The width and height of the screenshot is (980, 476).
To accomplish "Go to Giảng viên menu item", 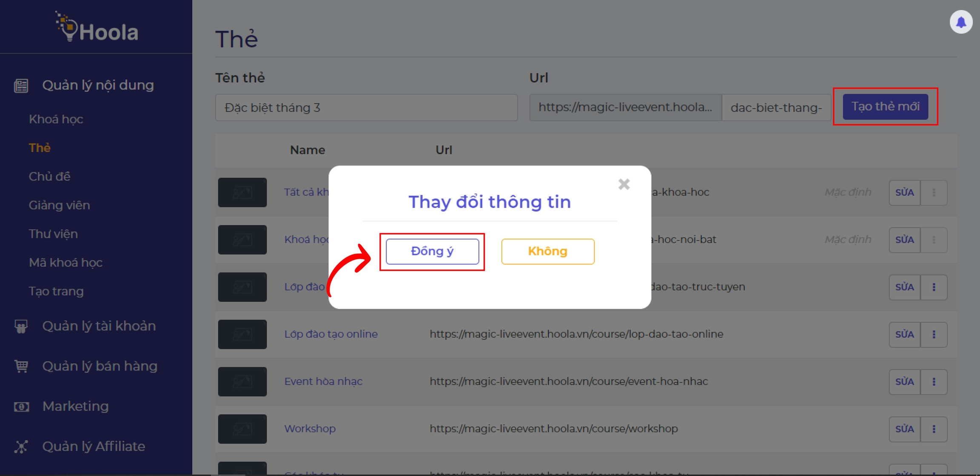I will (x=59, y=205).
